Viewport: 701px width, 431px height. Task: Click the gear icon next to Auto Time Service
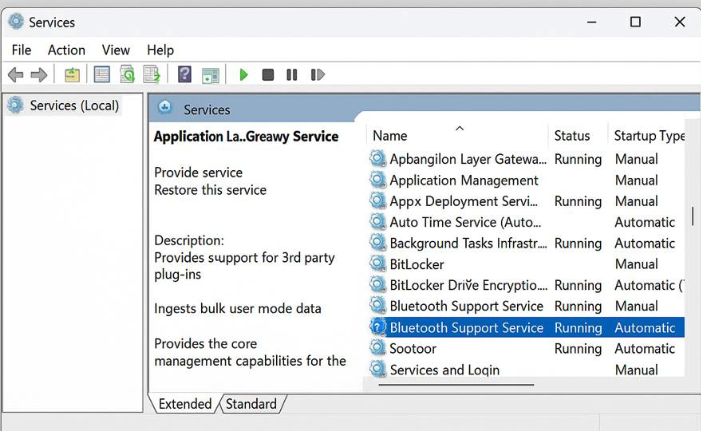378,222
